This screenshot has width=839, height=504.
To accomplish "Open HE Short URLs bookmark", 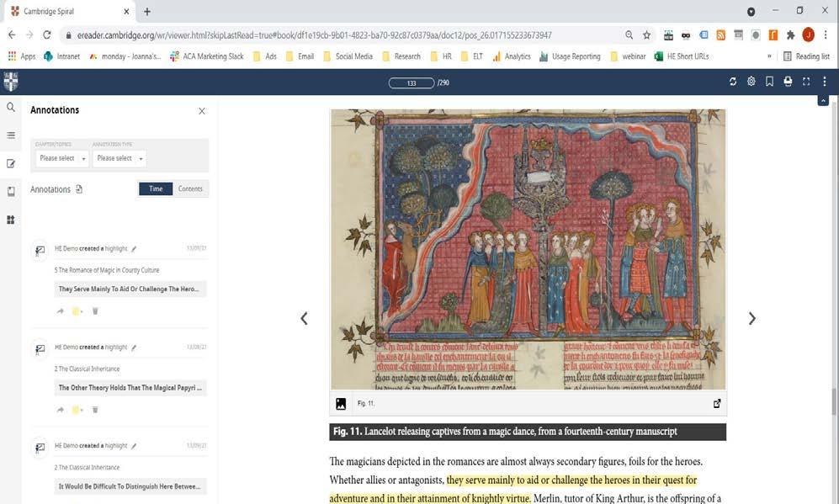I will pyautogui.click(x=682, y=56).
